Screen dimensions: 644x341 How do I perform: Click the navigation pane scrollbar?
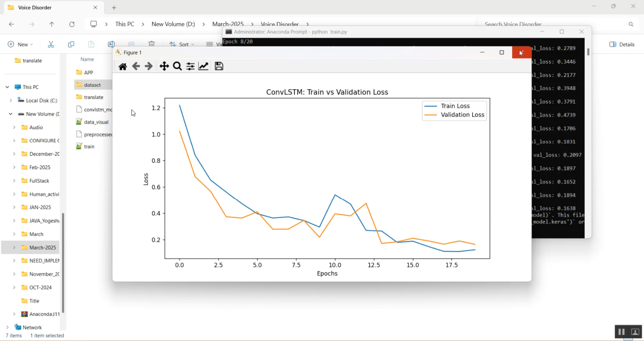pyautogui.click(x=63, y=263)
